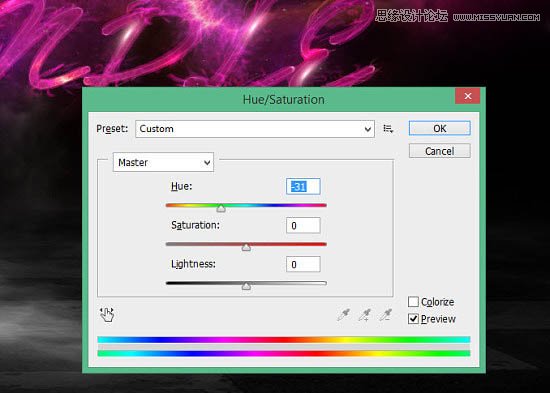Viewport: 550px width, 393px height.
Task: Close the Hue/Saturation dialog
Action: click(468, 96)
